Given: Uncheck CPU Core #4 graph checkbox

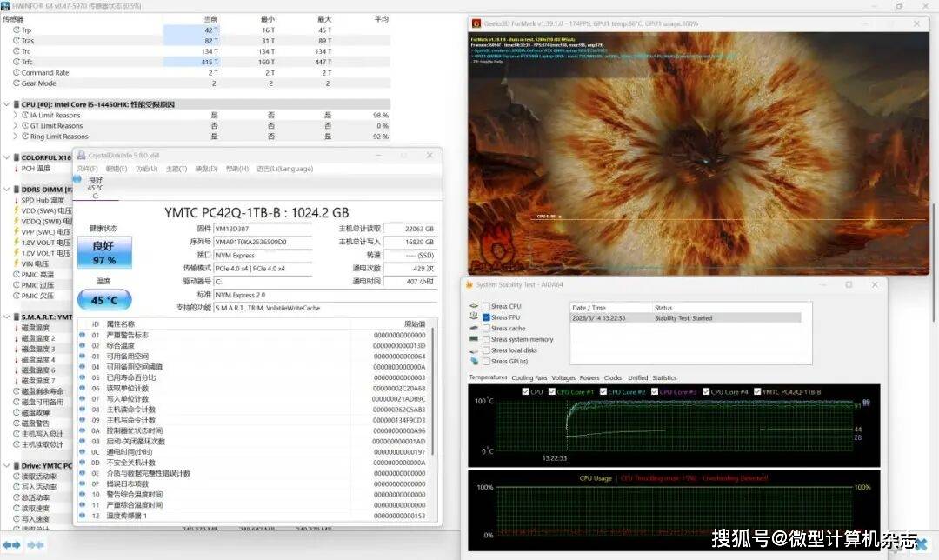Looking at the screenshot, I should point(706,391).
